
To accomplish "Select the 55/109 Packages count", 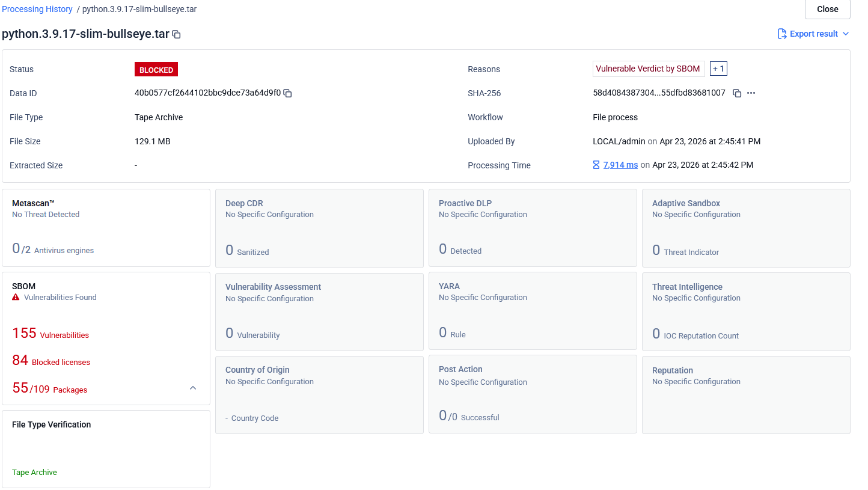I will point(49,388).
